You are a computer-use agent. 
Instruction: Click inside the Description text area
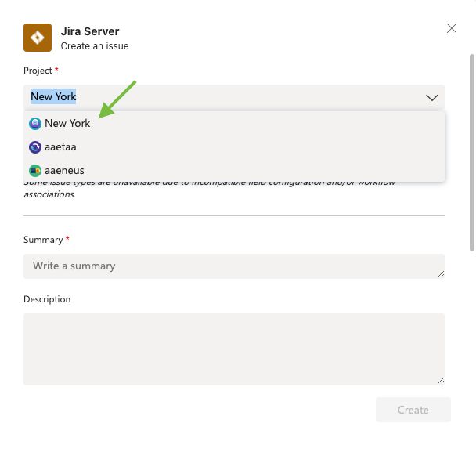(x=234, y=349)
